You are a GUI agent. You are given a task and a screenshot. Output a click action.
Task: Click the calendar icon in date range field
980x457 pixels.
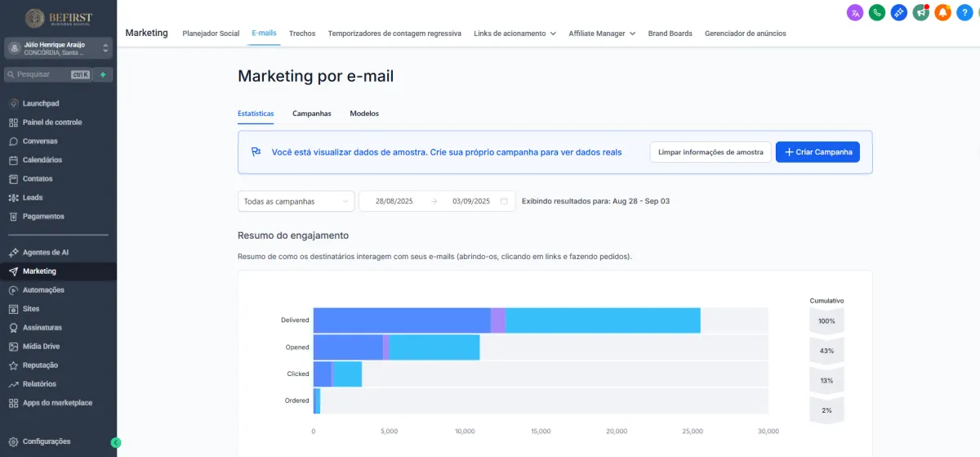tap(504, 201)
